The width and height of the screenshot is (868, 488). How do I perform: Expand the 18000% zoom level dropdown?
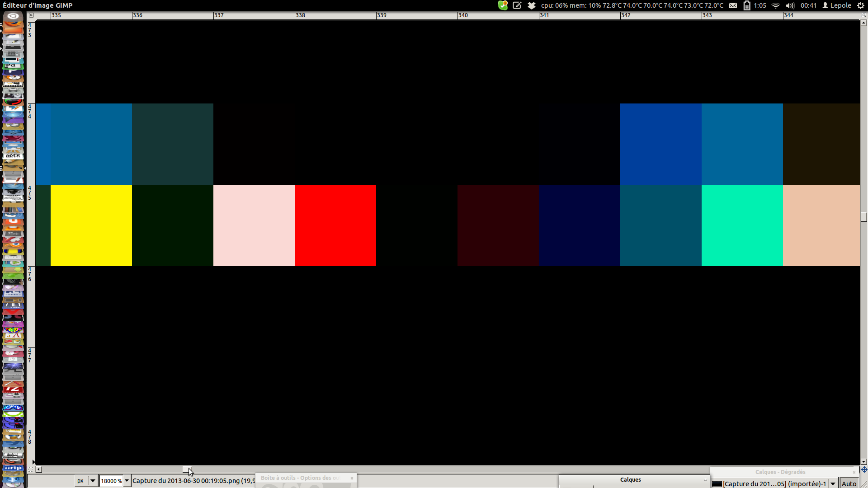pyautogui.click(x=127, y=481)
